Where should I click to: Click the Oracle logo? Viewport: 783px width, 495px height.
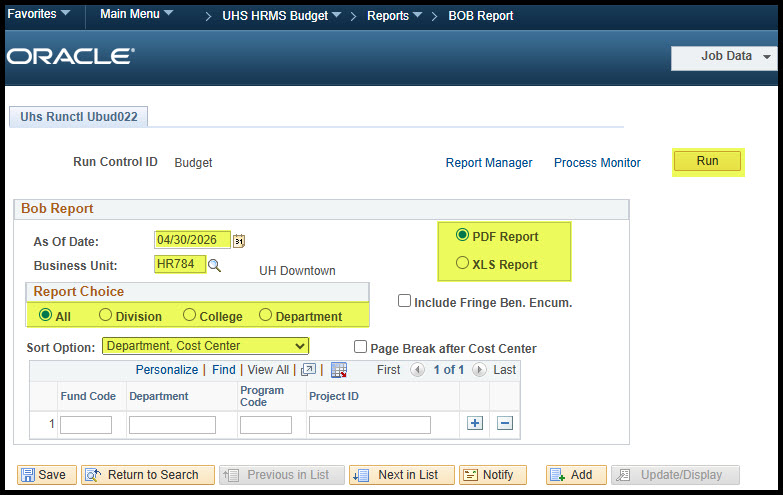tap(70, 56)
